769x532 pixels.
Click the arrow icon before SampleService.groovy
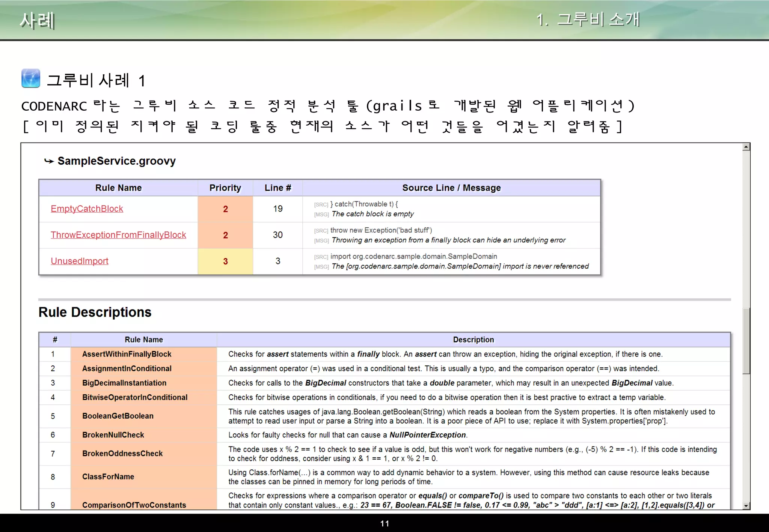(49, 161)
